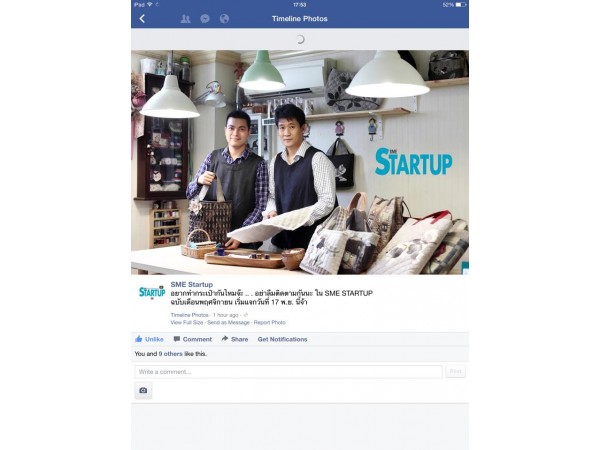600x450 pixels.
Task: Open the friend requests icon
Action: (x=185, y=19)
